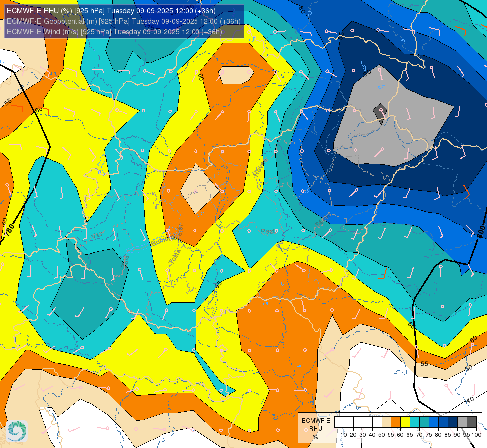Click the legend value 10

344,435
